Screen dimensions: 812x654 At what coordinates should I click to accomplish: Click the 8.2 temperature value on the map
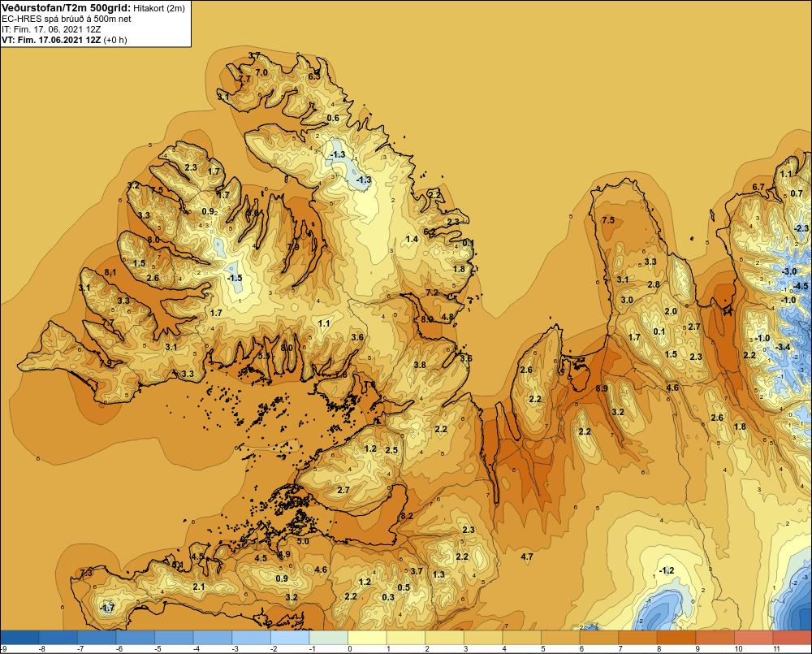coord(407,516)
